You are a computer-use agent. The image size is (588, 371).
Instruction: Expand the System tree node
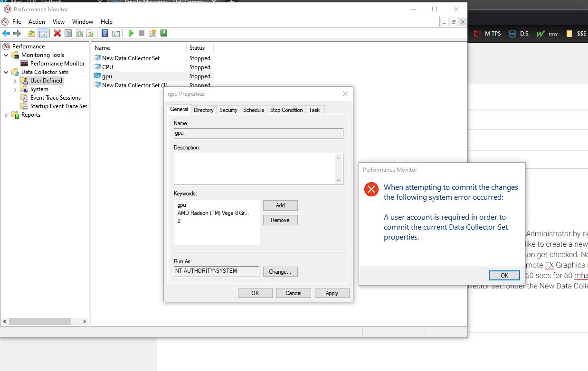coord(15,89)
